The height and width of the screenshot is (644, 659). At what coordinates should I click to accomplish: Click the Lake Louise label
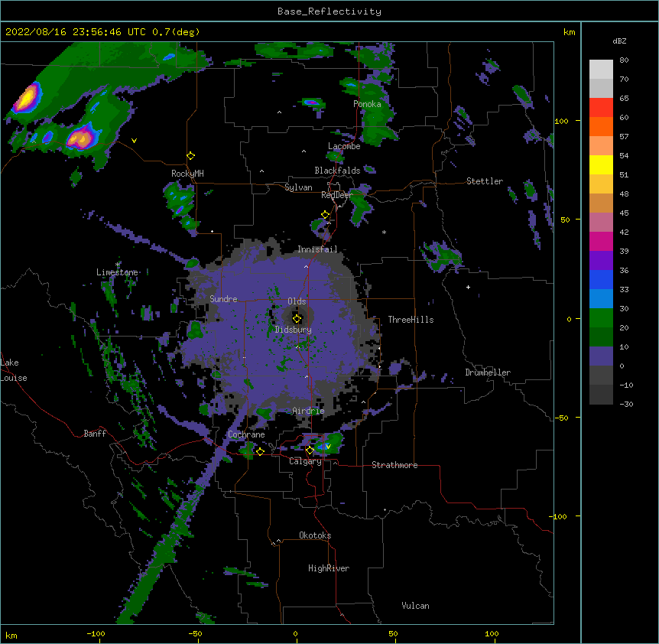click(x=14, y=370)
